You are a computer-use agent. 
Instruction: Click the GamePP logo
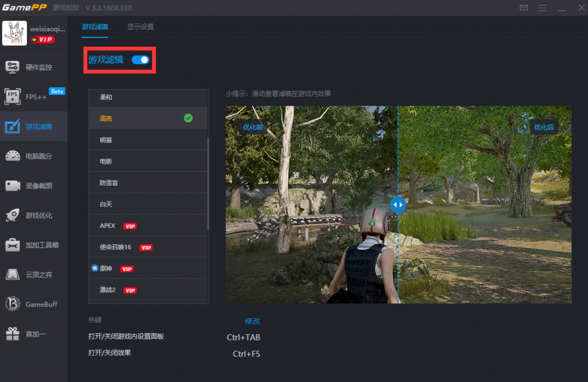[x=24, y=7]
